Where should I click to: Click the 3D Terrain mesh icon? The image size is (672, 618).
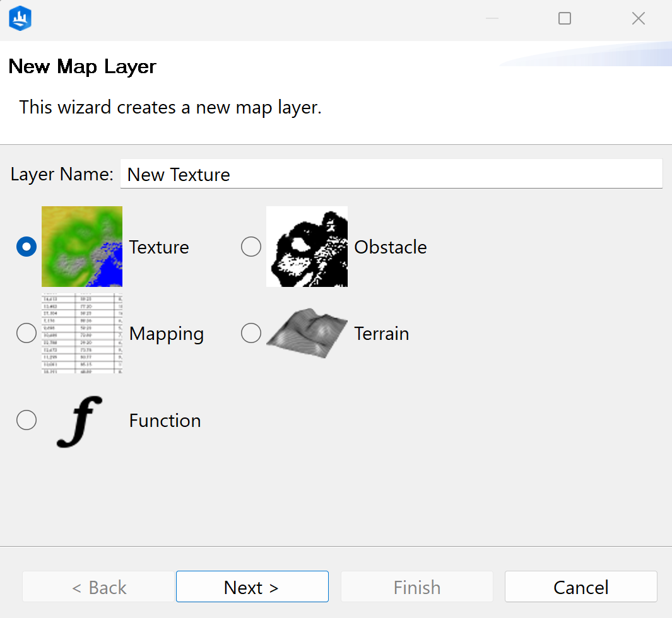click(x=307, y=333)
